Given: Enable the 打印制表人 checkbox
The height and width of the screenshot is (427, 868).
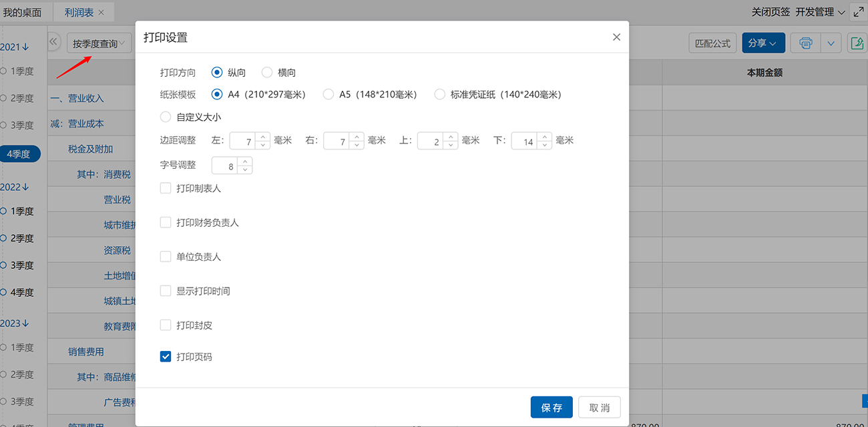Looking at the screenshot, I should [166, 188].
